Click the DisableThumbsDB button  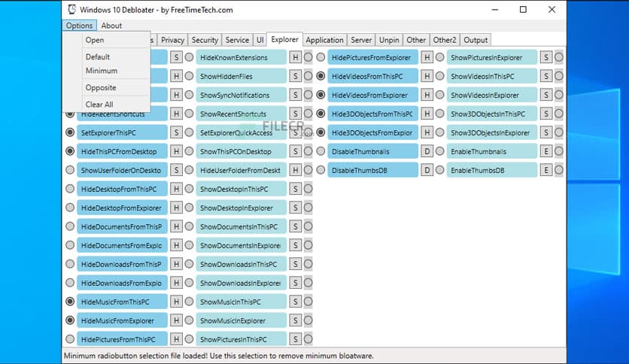[x=372, y=171]
